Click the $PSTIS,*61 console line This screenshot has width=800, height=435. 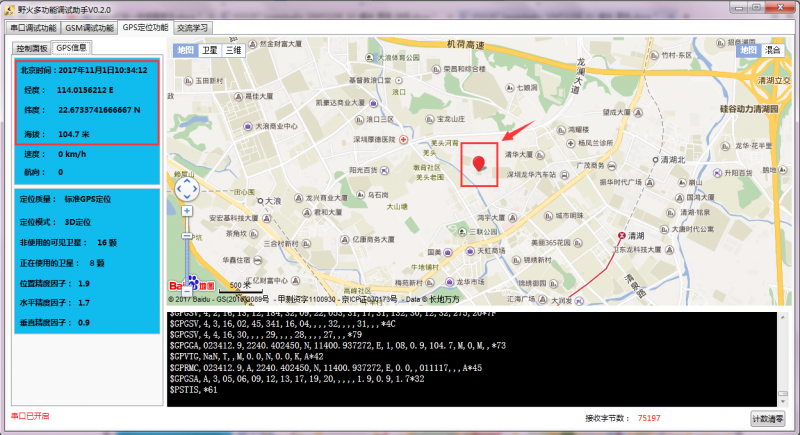193,390
